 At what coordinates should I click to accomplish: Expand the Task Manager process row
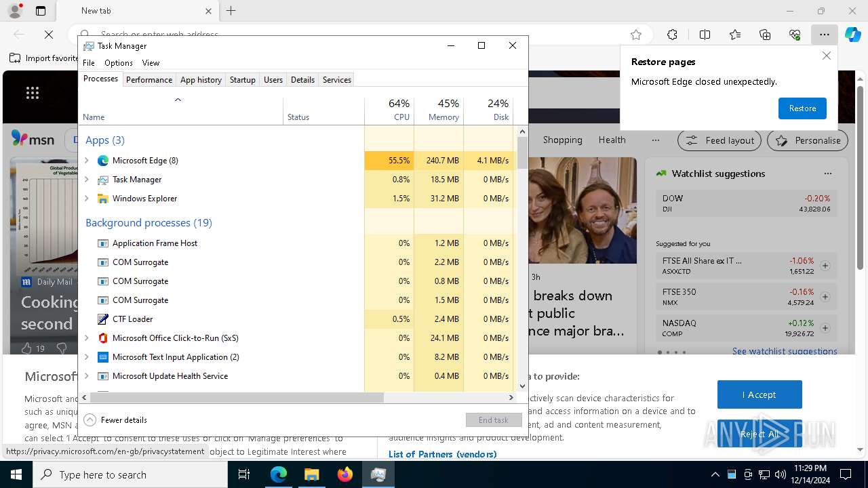click(86, 180)
